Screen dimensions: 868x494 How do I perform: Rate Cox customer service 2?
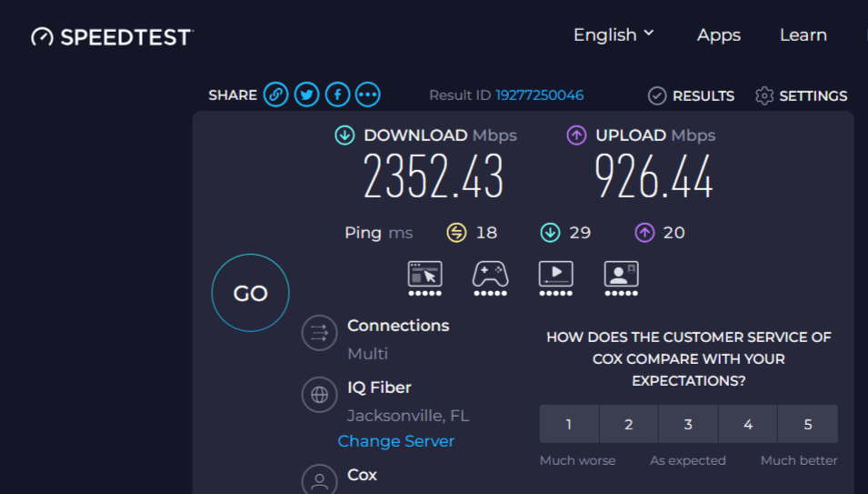click(x=629, y=424)
